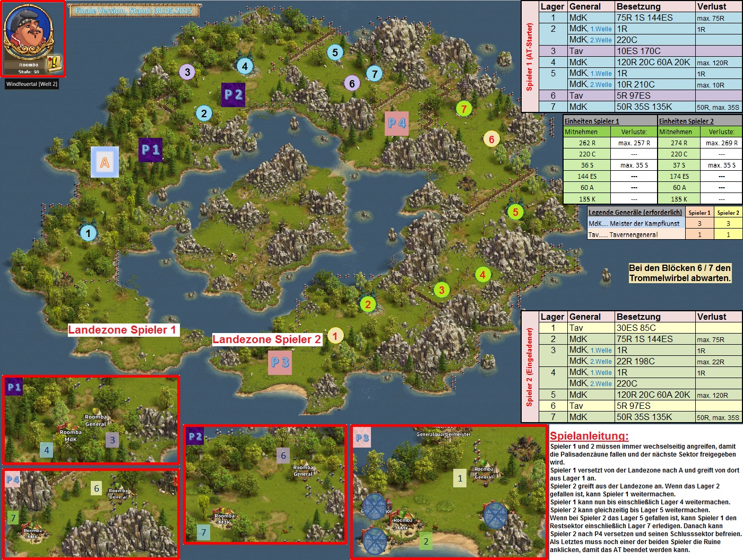Click yellow camp circle number 6
Image resolution: width=743 pixels, height=560 pixels.
tap(491, 139)
